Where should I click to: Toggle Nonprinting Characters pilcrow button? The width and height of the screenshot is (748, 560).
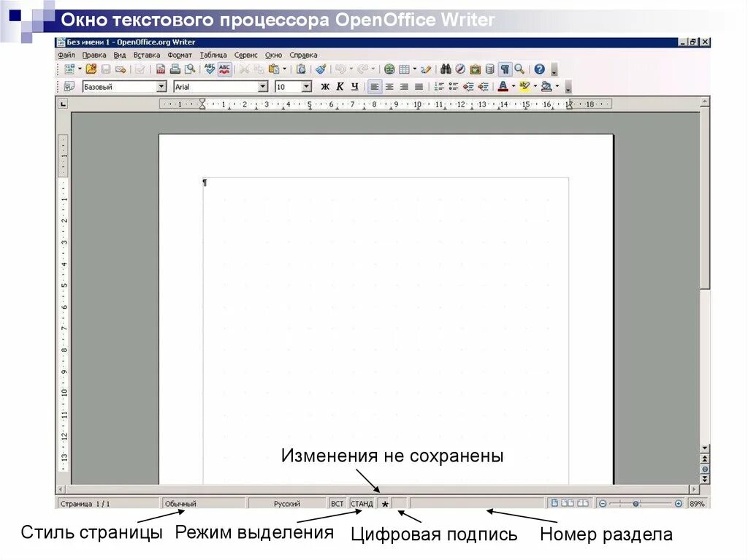(x=505, y=69)
